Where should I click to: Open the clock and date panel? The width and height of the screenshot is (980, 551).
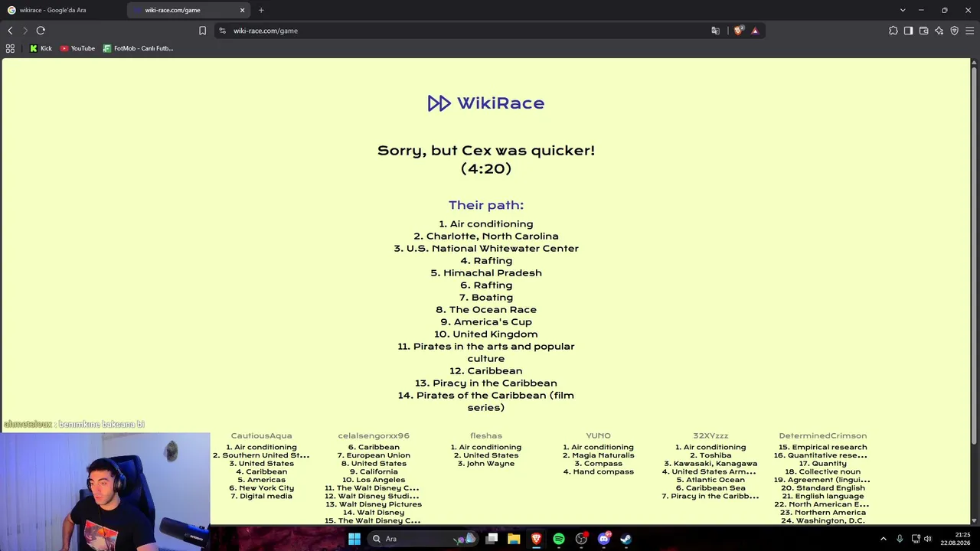(956, 539)
